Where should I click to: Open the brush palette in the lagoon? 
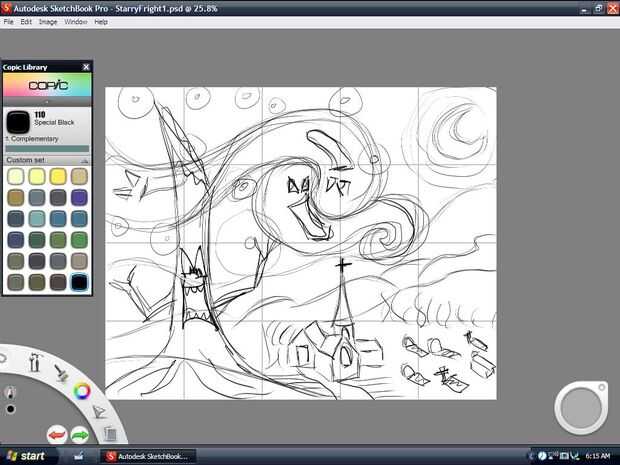point(61,372)
